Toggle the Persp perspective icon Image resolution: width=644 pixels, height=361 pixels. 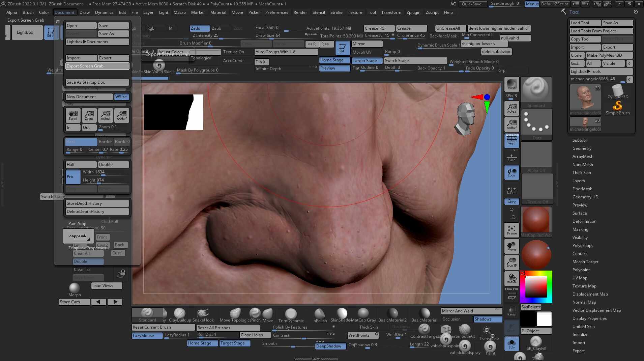point(511,140)
